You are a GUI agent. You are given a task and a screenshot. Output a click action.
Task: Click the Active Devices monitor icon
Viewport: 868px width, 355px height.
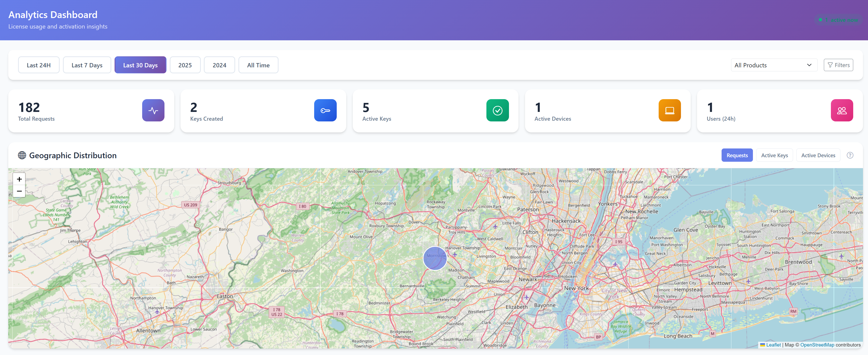pos(669,110)
